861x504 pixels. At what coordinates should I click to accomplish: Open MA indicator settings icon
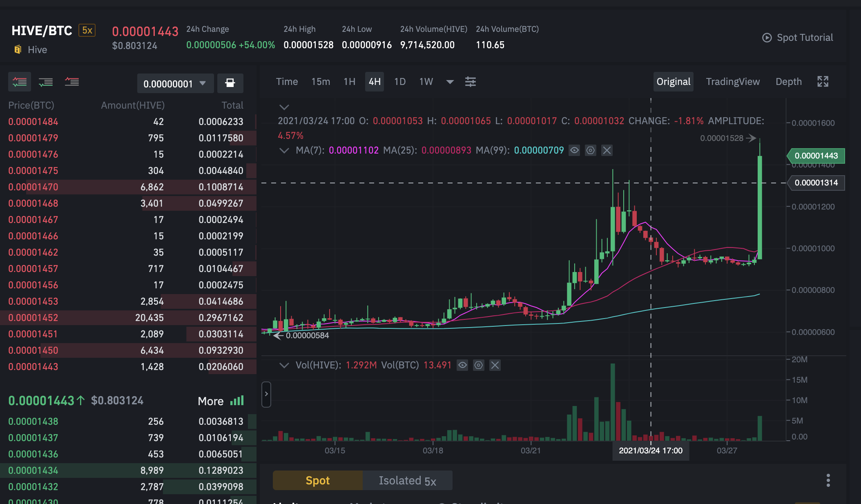[x=590, y=150]
